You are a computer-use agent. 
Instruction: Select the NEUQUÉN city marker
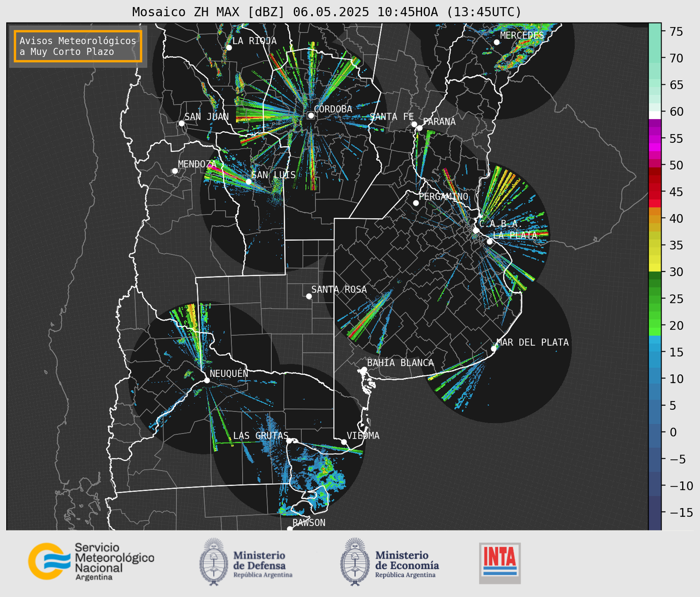pos(207,380)
